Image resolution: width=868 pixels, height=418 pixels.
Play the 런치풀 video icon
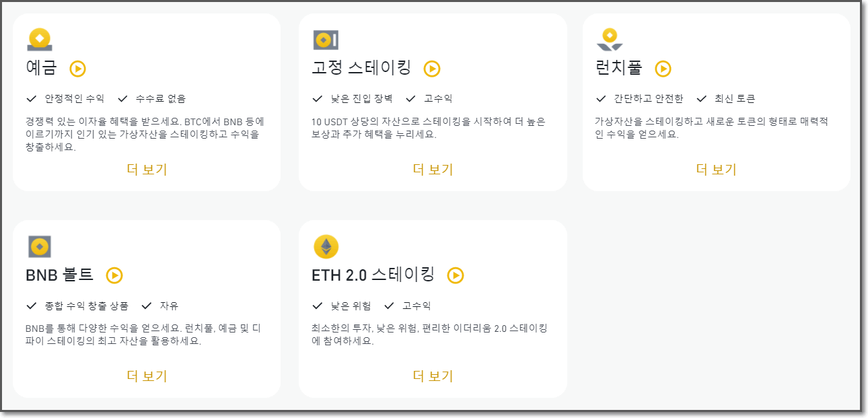(x=663, y=69)
